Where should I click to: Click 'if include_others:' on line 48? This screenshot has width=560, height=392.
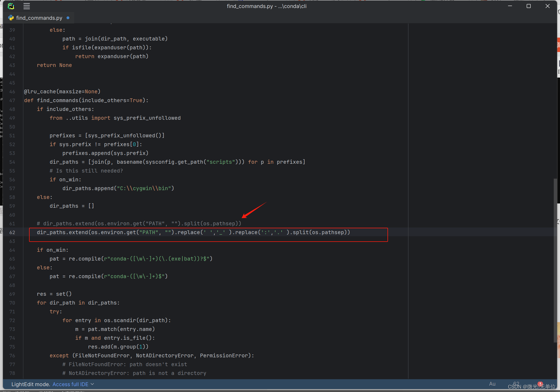point(65,109)
